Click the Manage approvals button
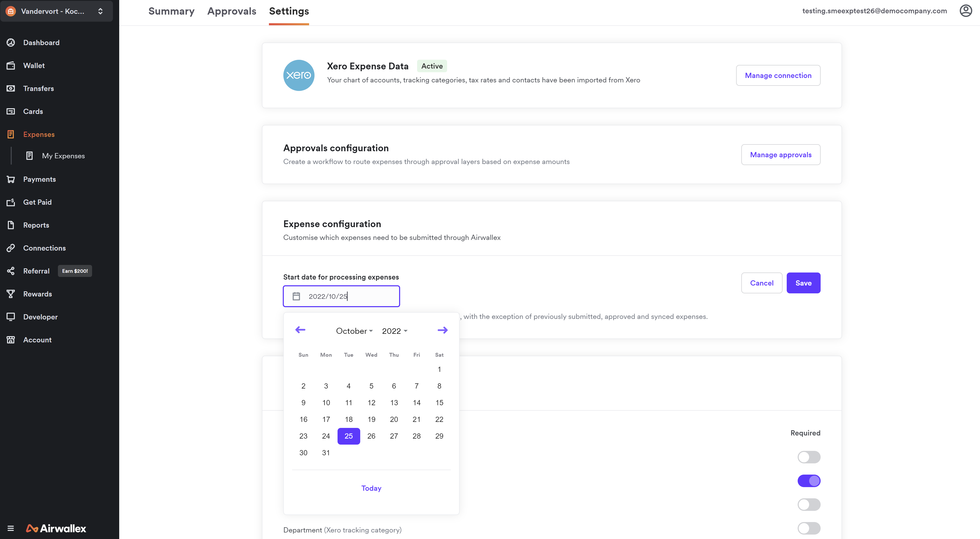This screenshot has height=539, width=980. tap(781, 154)
